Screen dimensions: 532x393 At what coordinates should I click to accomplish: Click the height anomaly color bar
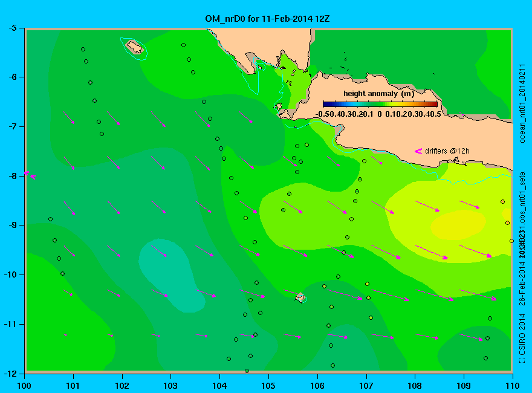(380, 104)
